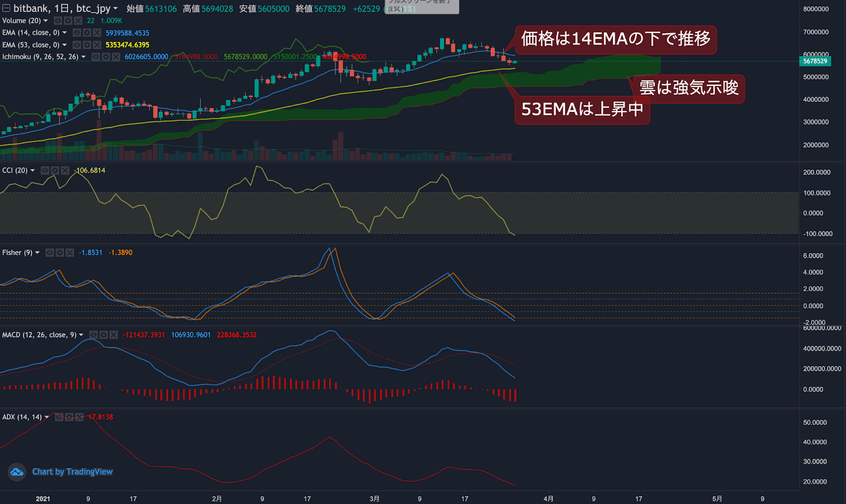Expand the CCI (20) dropdown arrow
The image size is (846, 504).
tap(33, 170)
